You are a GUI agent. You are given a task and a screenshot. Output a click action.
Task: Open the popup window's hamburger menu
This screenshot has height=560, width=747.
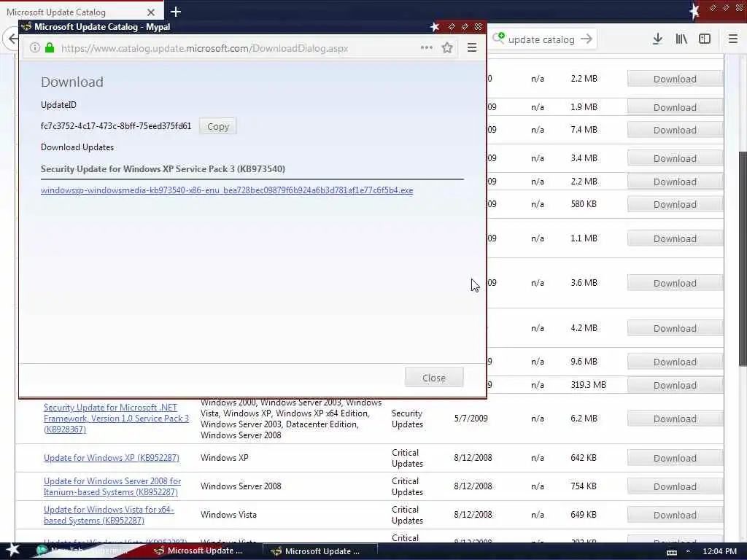(x=472, y=47)
